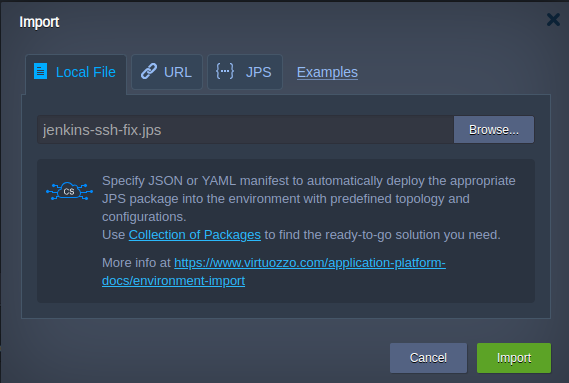The width and height of the screenshot is (569, 383).
Task: Click Browse... to choose a file
Action: click(494, 130)
